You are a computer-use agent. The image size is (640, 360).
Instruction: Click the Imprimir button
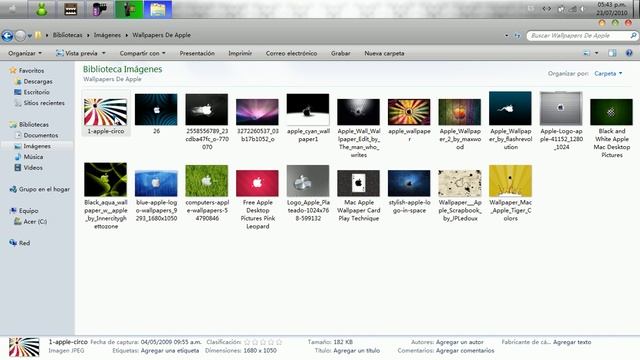click(240, 53)
